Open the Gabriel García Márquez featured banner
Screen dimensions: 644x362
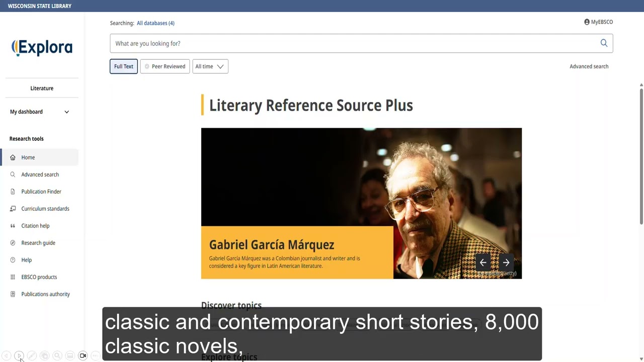(x=361, y=203)
